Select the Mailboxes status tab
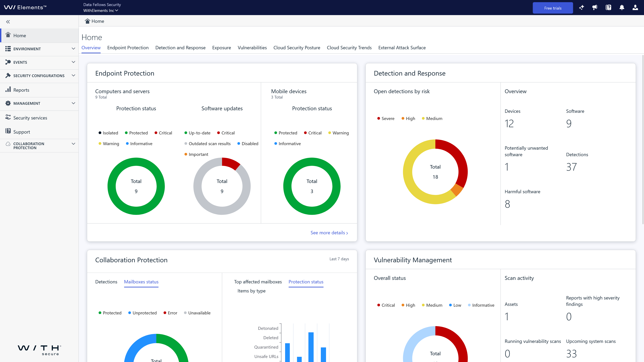644x362 pixels. [141, 282]
